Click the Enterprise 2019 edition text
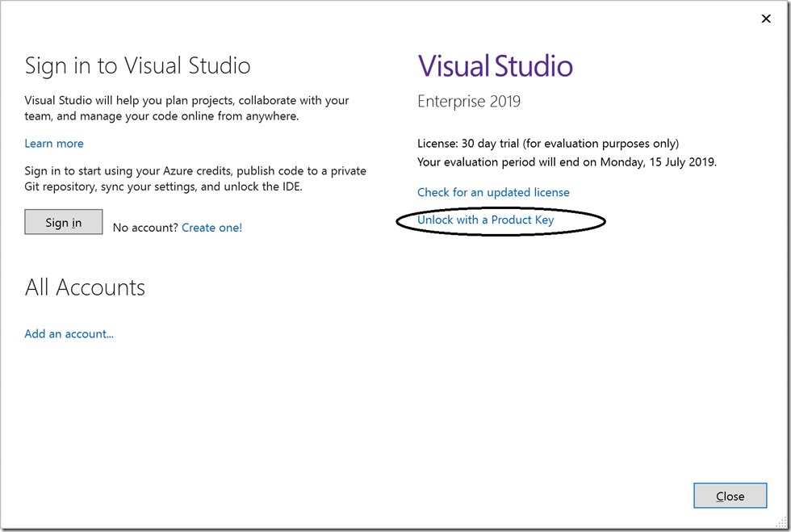791x532 pixels. 469,102
